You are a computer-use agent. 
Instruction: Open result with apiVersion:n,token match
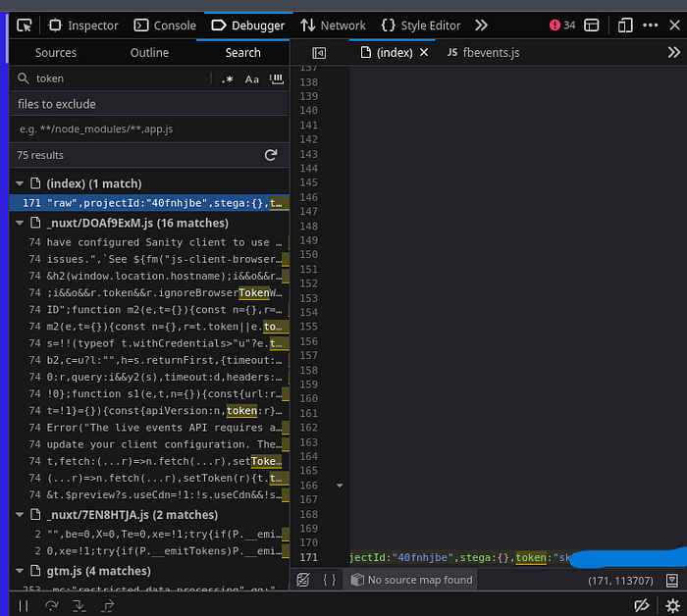(149, 411)
